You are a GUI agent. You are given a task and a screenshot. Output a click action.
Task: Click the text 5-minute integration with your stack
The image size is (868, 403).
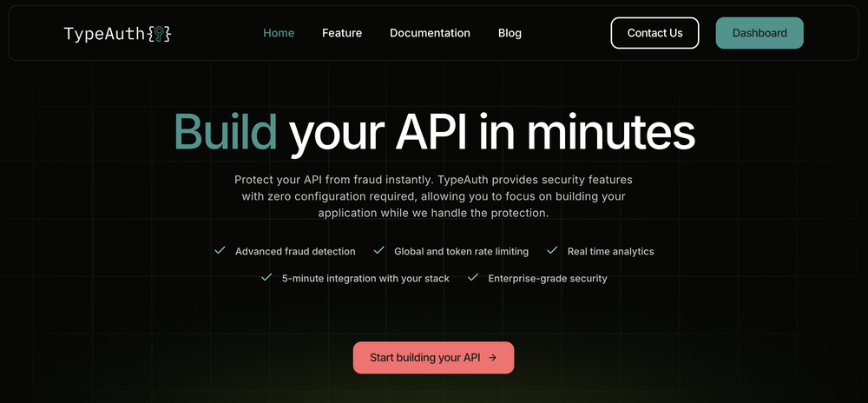tap(365, 279)
